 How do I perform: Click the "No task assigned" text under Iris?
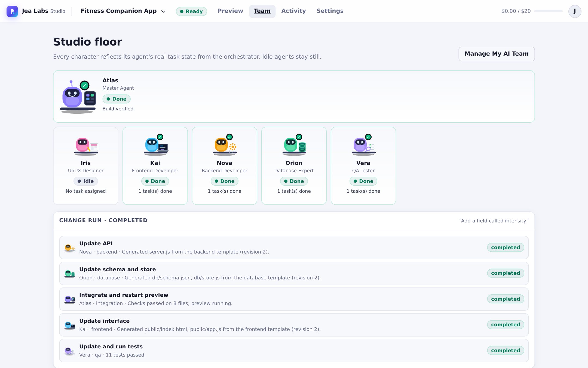click(86, 191)
